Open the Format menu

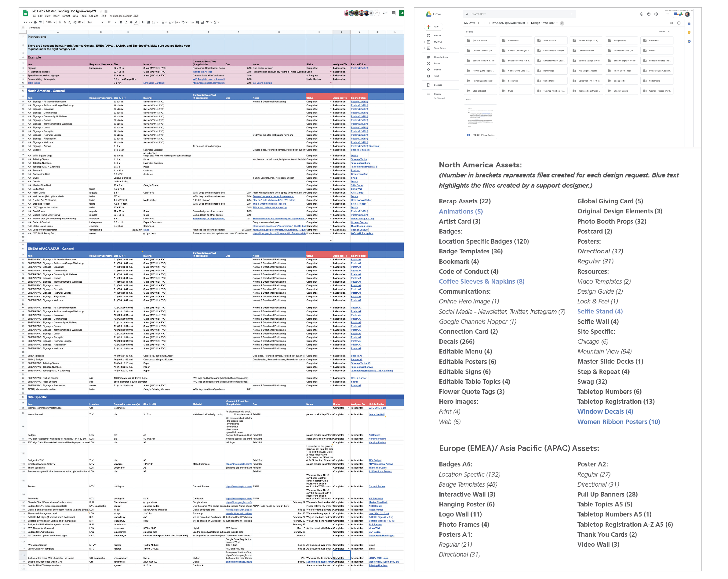tap(66, 16)
